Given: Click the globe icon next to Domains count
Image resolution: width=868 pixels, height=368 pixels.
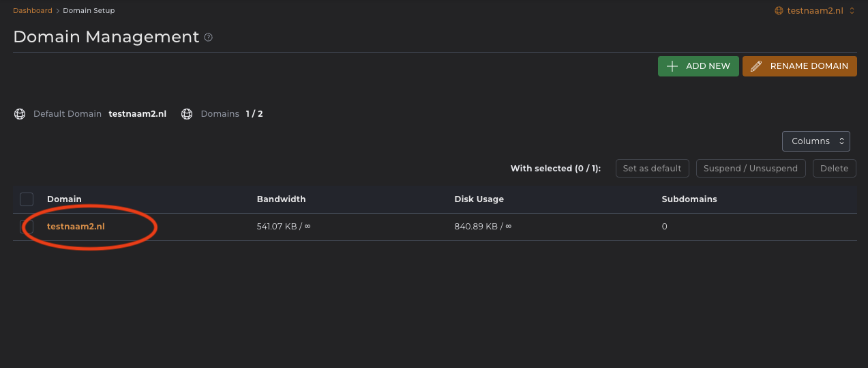Looking at the screenshot, I should 187,114.
